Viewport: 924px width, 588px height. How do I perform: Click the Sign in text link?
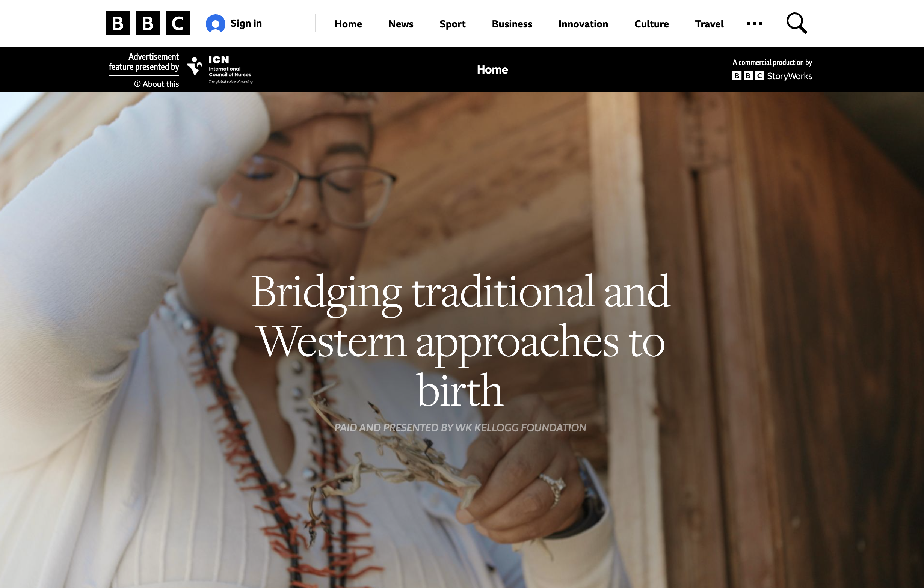[x=246, y=23]
